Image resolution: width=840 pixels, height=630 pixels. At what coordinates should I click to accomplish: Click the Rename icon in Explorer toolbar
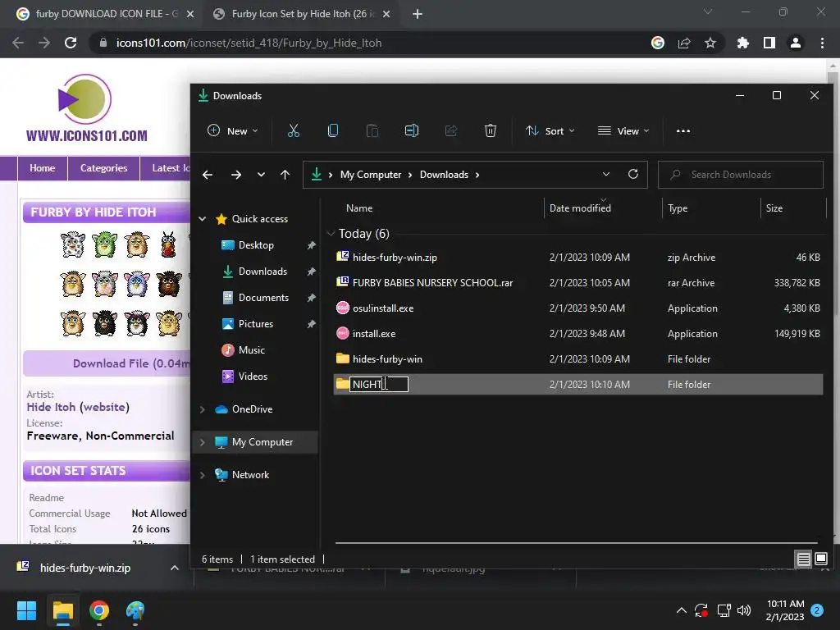pos(412,130)
